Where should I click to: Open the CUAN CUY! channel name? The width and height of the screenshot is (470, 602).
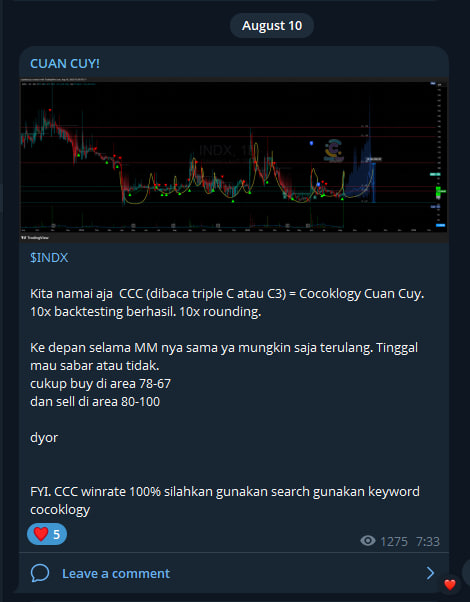coord(65,63)
